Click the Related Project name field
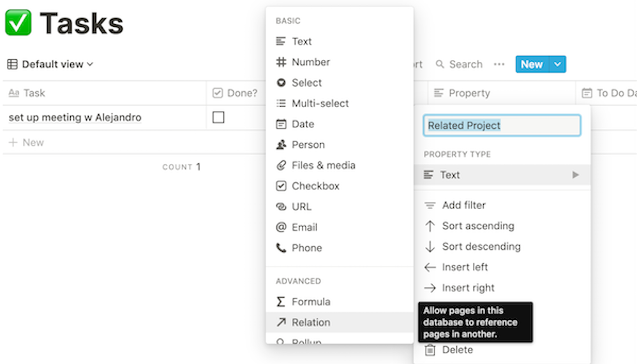Image resolution: width=637 pixels, height=364 pixels. [502, 126]
